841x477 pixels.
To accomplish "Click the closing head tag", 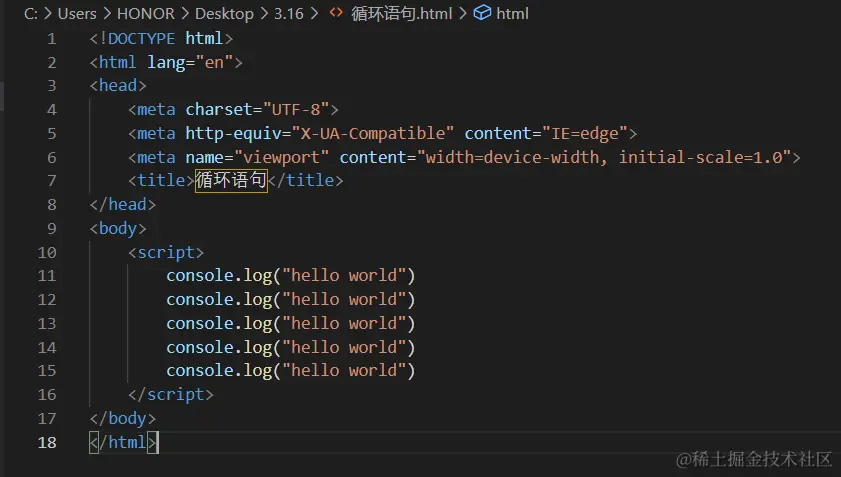I will tap(123, 204).
